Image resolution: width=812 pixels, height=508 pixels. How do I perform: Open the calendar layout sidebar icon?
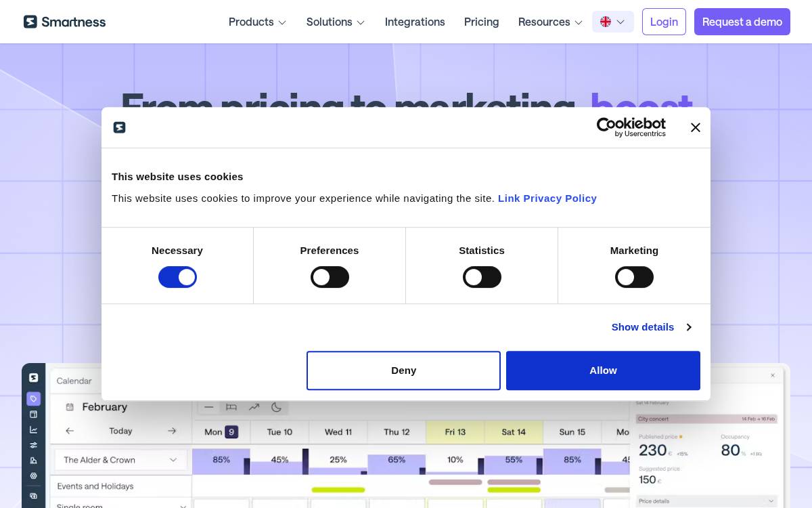pyautogui.click(x=33, y=414)
